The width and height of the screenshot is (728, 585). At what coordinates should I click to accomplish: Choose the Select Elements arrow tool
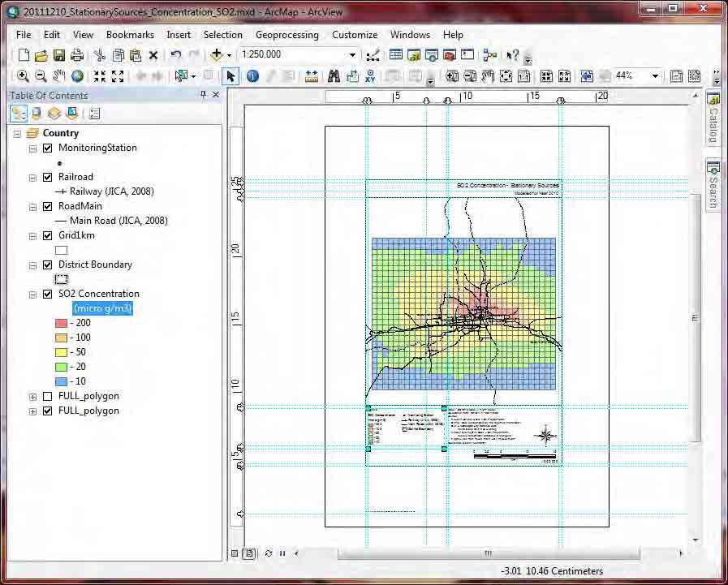tap(230, 76)
